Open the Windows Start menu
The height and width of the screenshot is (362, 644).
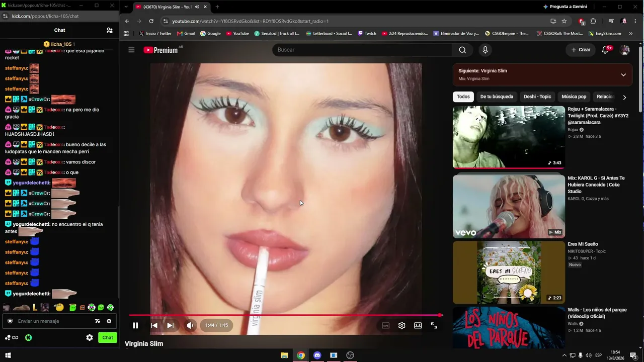pos(8,355)
